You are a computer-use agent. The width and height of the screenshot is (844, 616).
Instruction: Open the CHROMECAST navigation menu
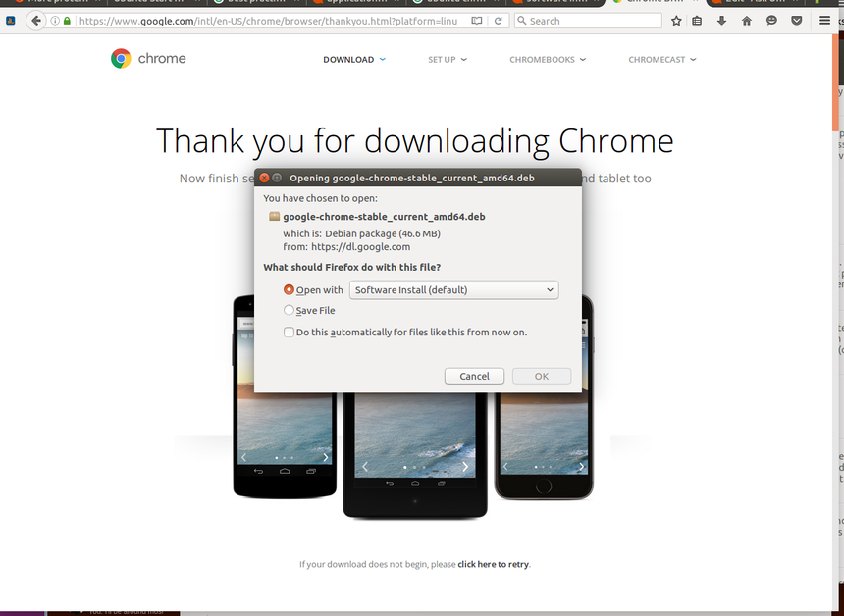tap(662, 60)
